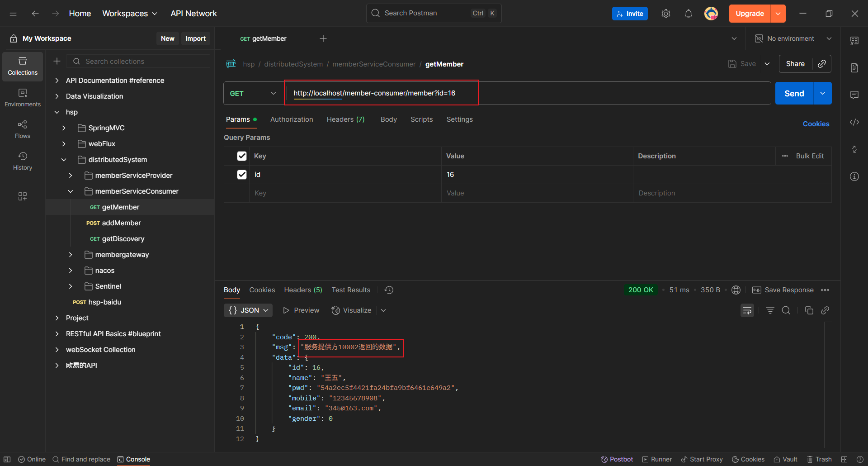Toggle word wrap in response viewer
868x466 pixels.
tap(747, 310)
